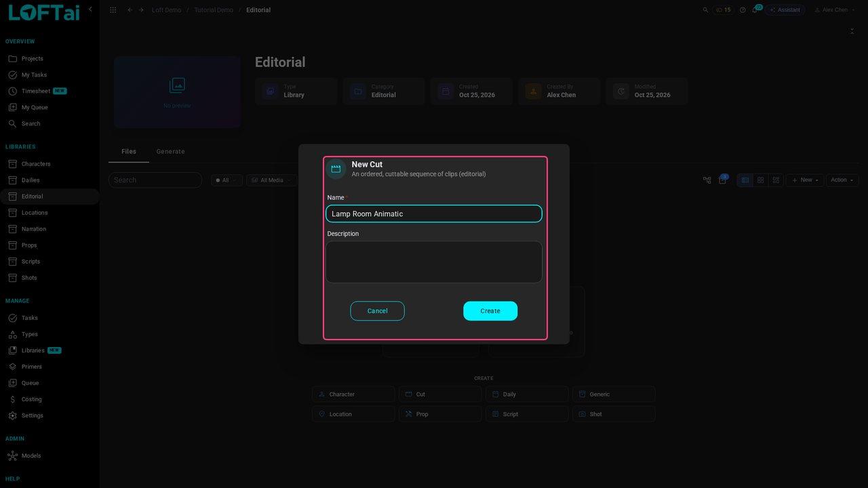Open the All Media filter dropdown
This screenshot has height=488, width=868.
tap(271, 180)
